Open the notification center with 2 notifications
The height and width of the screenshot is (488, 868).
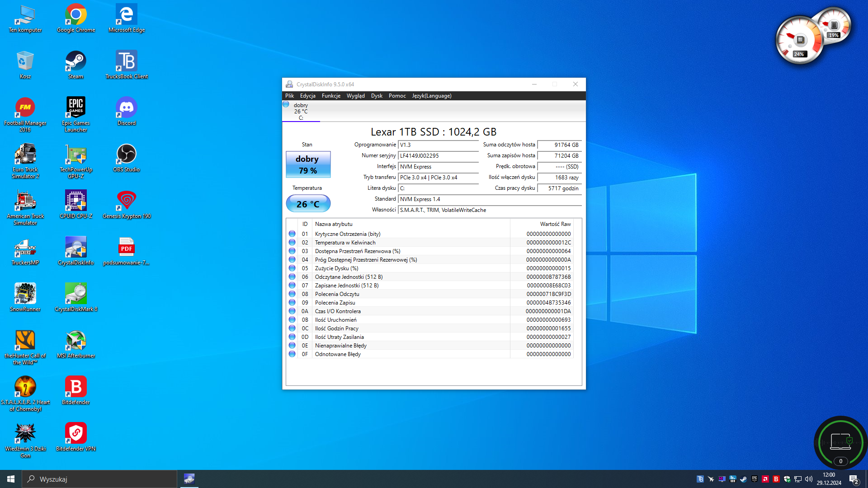tap(854, 479)
